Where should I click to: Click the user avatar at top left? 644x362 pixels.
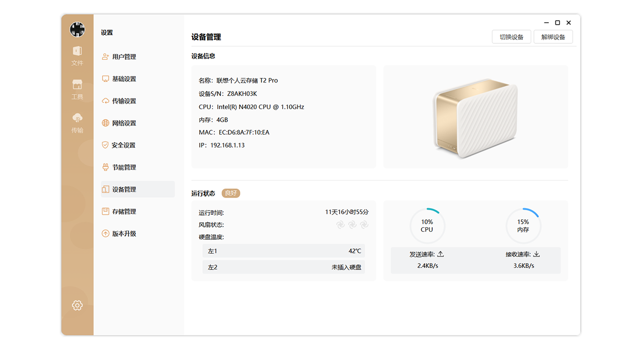point(77,29)
